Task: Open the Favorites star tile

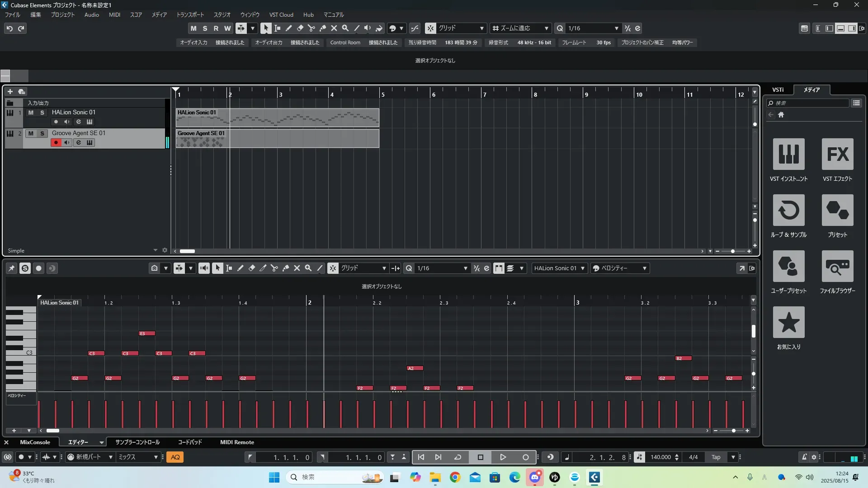Action: tap(788, 322)
